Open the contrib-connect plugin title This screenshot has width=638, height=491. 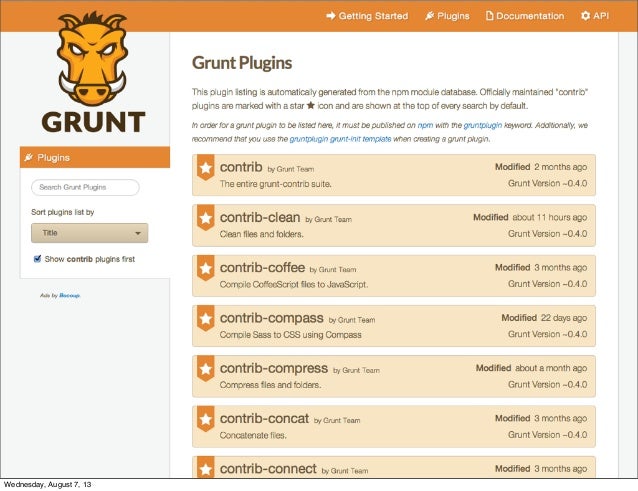tap(268, 469)
